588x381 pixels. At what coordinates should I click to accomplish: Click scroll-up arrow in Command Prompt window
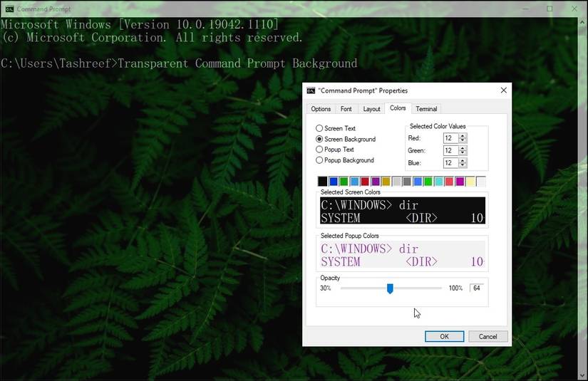[x=583, y=22]
